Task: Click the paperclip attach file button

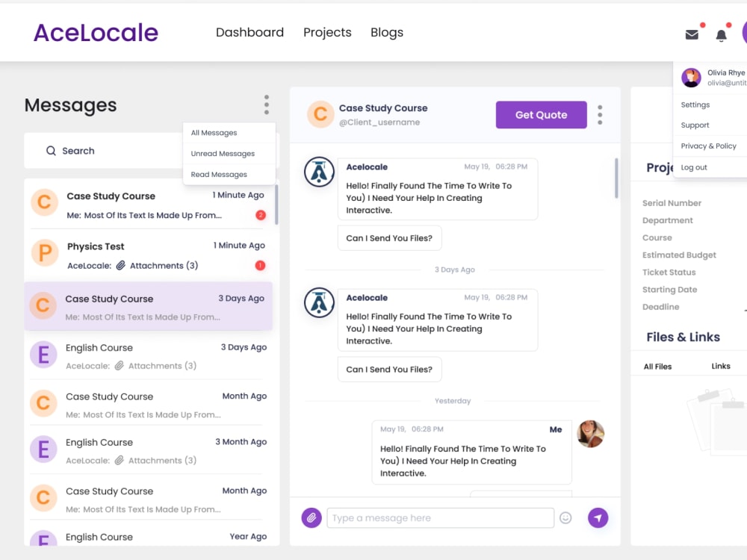Action: [311, 517]
